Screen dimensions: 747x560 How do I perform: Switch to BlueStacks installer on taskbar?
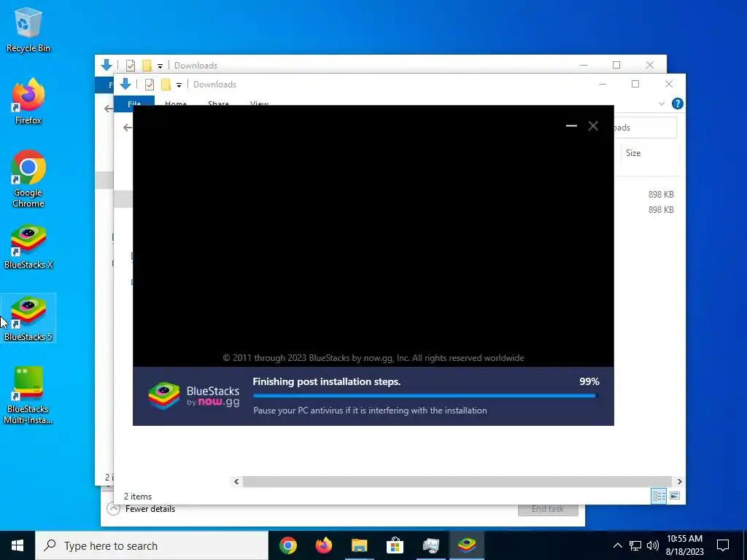[466, 545]
